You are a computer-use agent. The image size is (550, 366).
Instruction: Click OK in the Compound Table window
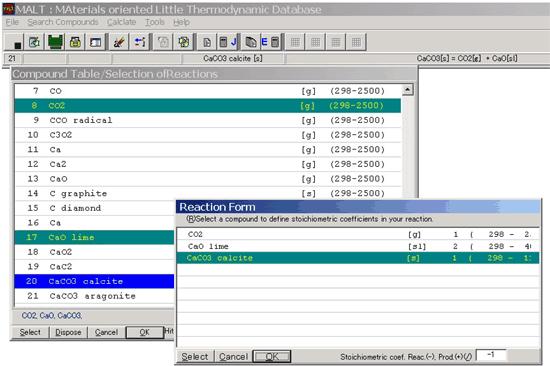[145, 332]
